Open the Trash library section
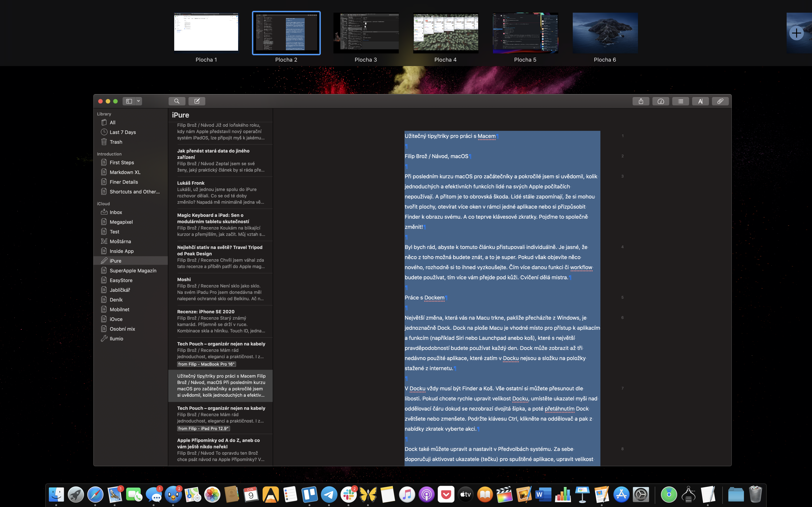The image size is (812, 507). point(116,142)
